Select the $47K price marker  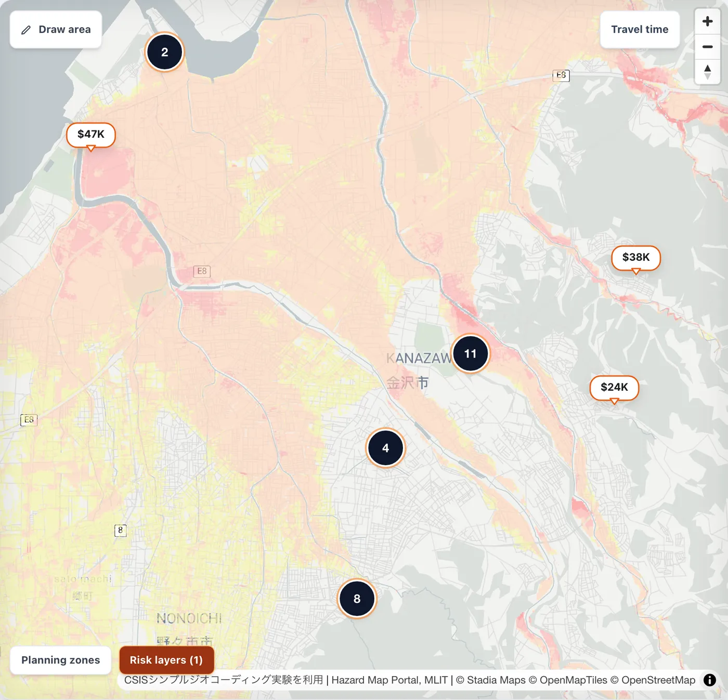pos(91,135)
